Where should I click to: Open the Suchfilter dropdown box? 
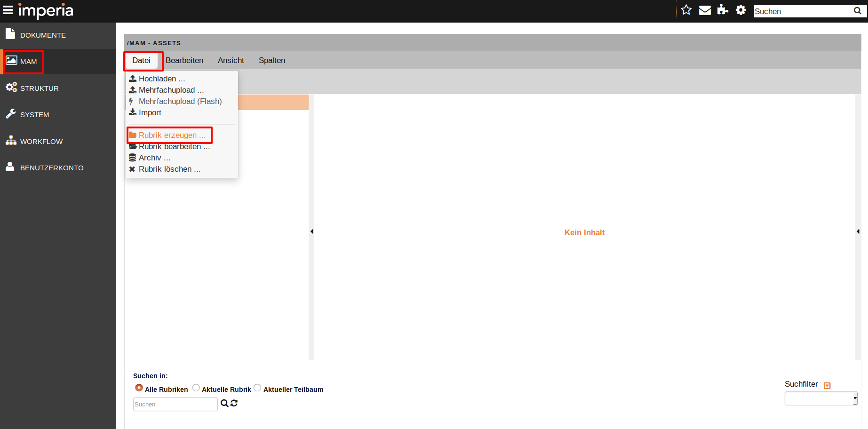tap(821, 398)
